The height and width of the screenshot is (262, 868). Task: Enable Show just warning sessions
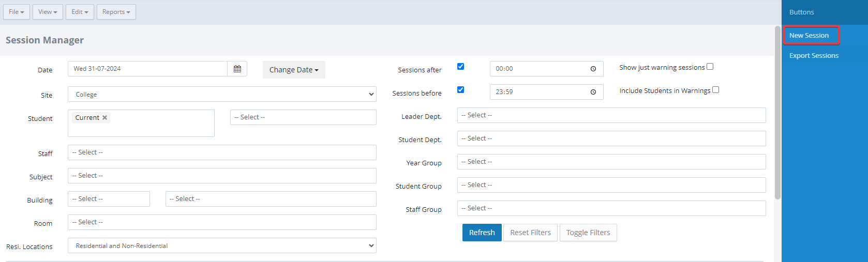(x=710, y=67)
